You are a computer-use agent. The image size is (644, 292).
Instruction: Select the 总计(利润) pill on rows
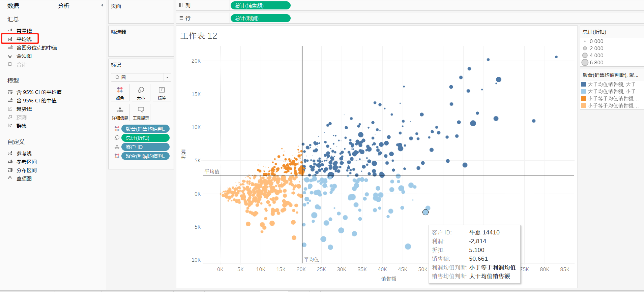click(260, 18)
